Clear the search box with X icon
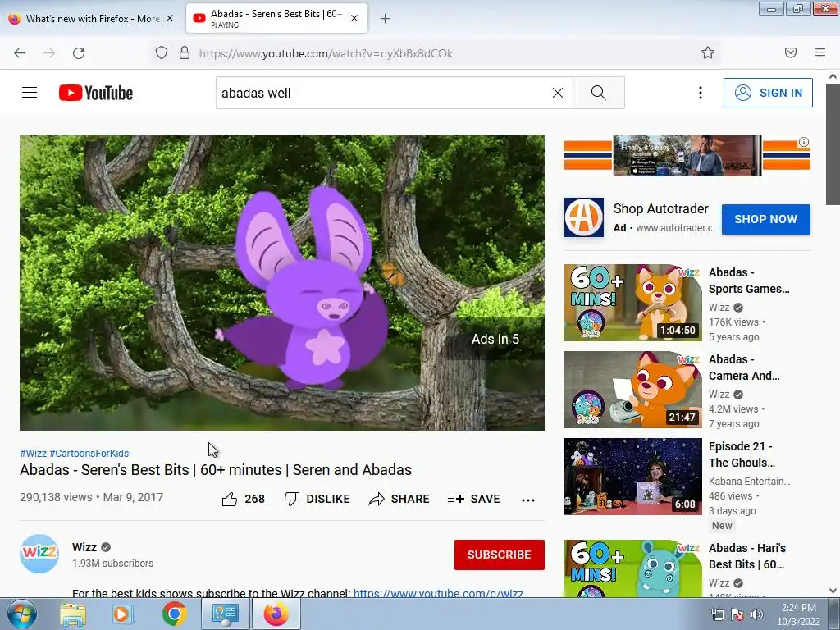The height and width of the screenshot is (630, 840). (558, 93)
